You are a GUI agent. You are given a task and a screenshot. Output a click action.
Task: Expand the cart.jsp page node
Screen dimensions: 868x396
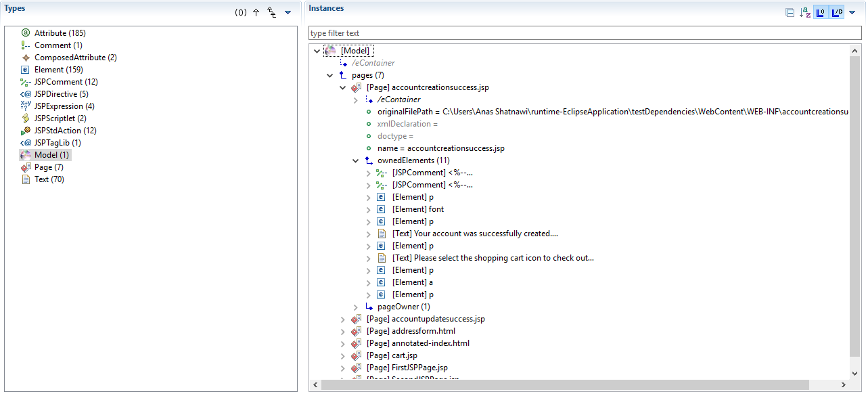[x=344, y=355]
